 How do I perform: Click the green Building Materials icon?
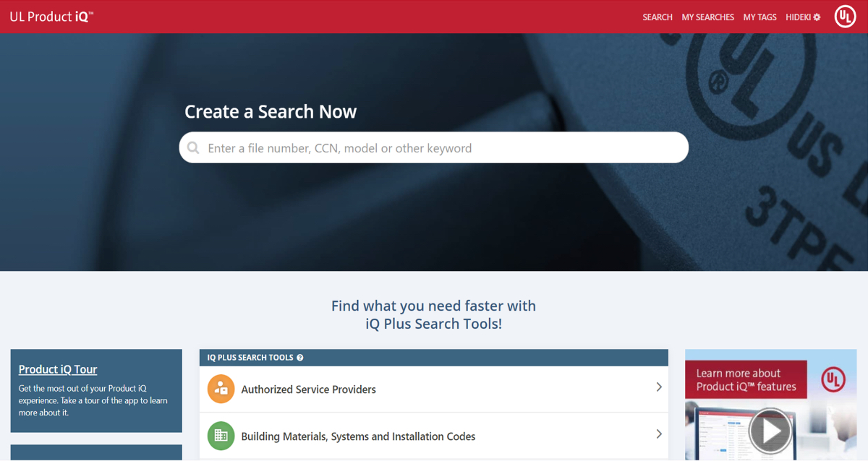[221, 436]
